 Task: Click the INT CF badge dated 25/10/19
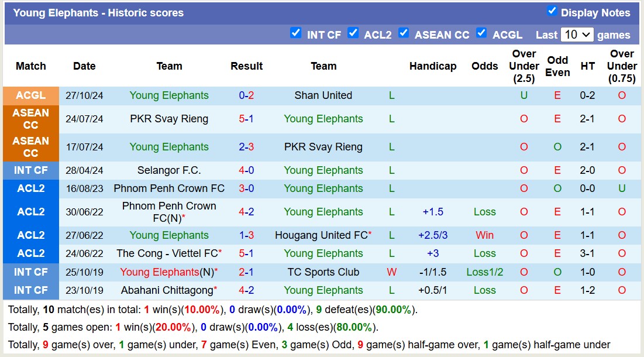pos(30,272)
